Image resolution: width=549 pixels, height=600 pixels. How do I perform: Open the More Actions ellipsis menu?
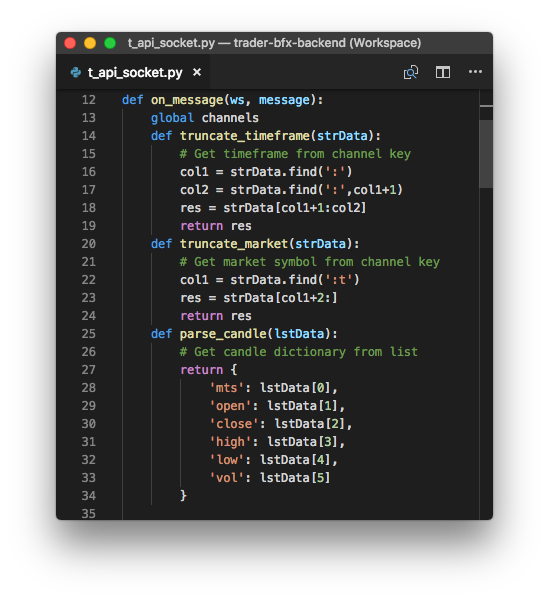pyautogui.click(x=475, y=72)
